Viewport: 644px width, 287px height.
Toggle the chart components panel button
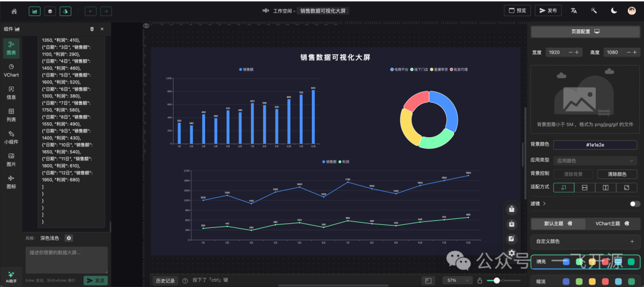35,11
